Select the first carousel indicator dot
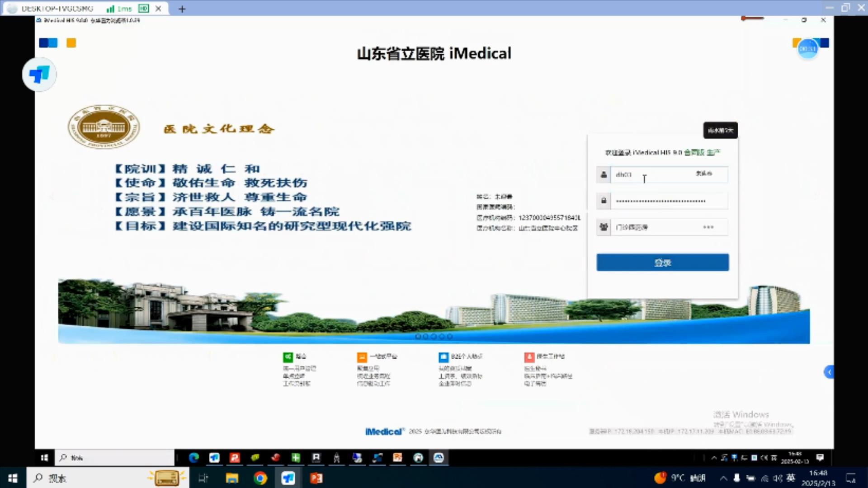This screenshot has height=488, width=868. point(418,336)
